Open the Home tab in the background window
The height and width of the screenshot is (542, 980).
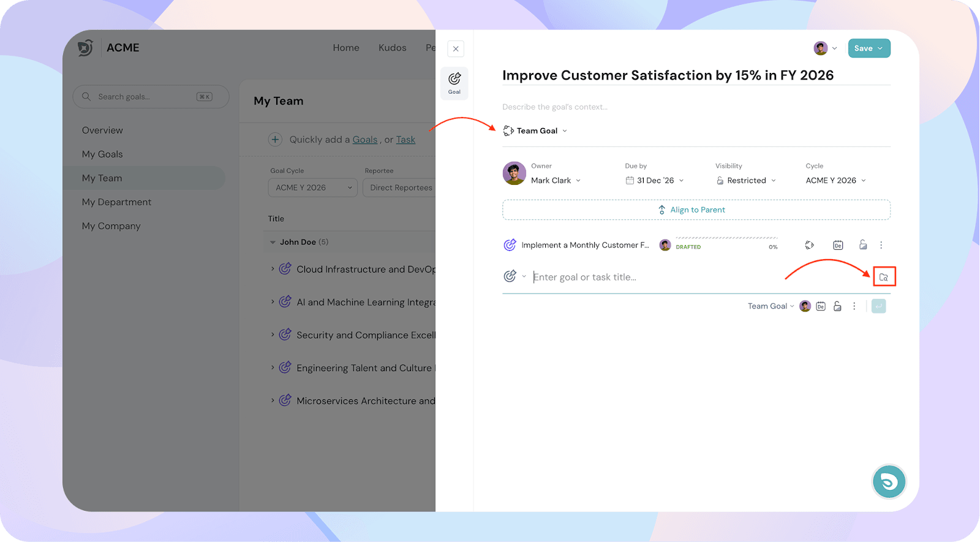346,48
